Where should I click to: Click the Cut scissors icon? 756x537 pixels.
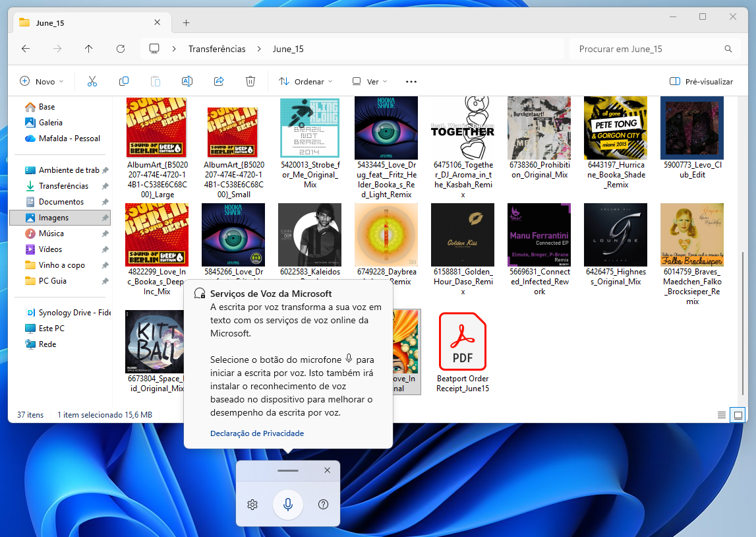coord(92,82)
